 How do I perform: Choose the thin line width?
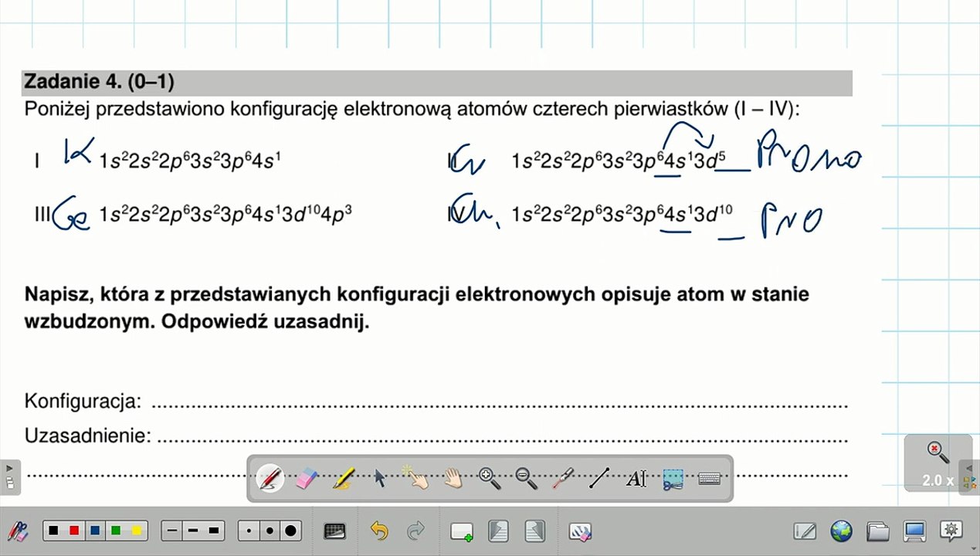pyautogui.click(x=172, y=531)
